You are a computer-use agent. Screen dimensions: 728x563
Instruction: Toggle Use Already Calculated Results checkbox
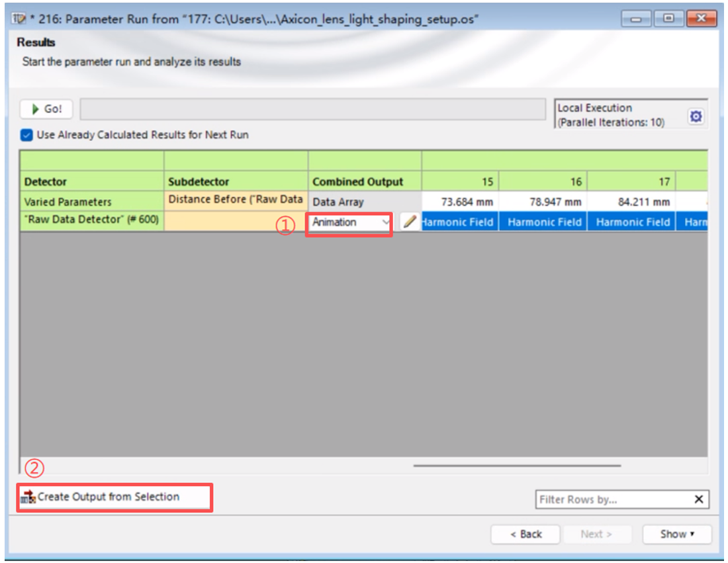(x=26, y=135)
